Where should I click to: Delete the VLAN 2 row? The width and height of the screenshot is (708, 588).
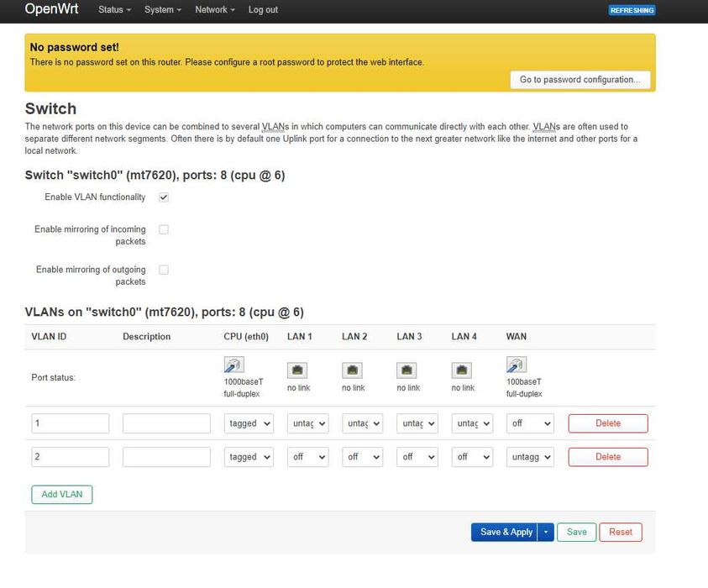pyautogui.click(x=608, y=457)
